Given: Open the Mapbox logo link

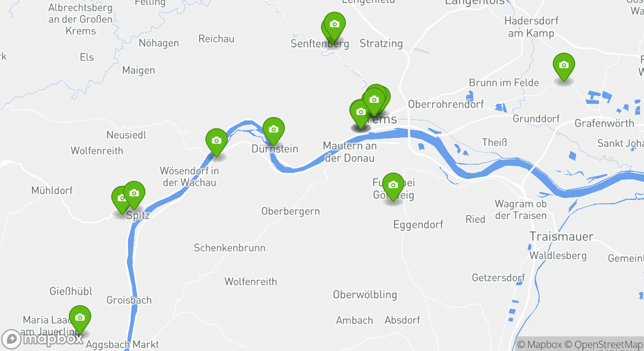Looking at the screenshot, I should (x=42, y=339).
